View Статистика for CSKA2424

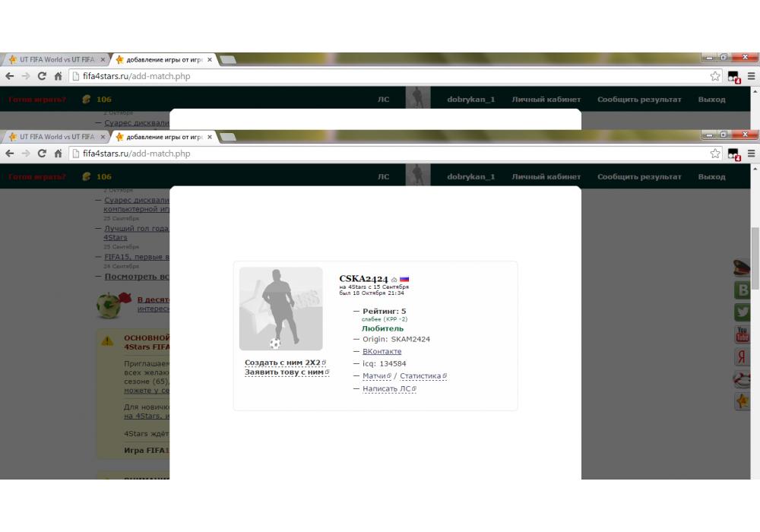420,376
